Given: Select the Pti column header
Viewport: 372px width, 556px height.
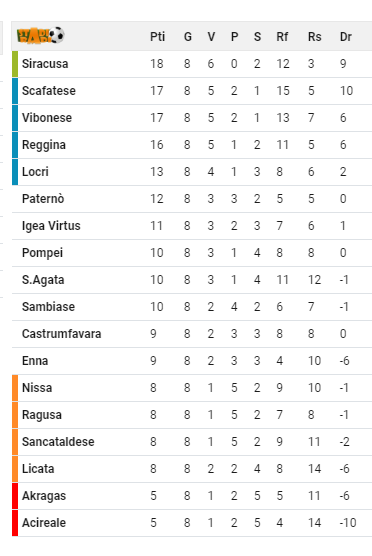Looking at the screenshot, I should coord(157,37).
